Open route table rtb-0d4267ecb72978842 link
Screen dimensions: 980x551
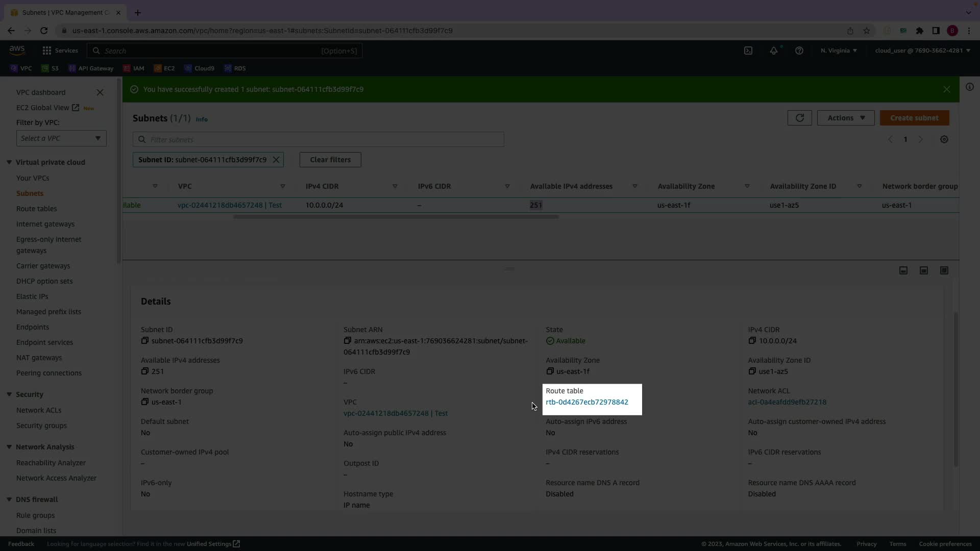coord(586,402)
